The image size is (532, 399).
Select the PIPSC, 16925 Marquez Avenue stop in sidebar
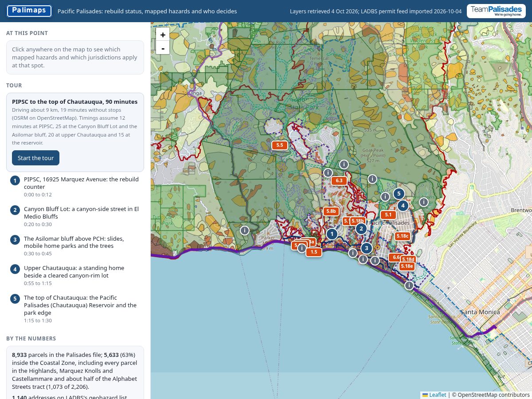click(x=75, y=187)
